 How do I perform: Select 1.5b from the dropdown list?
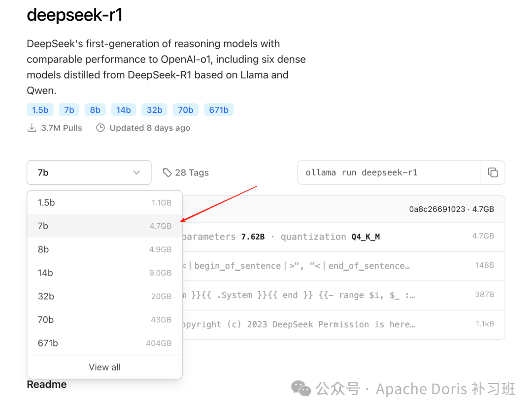pos(104,203)
